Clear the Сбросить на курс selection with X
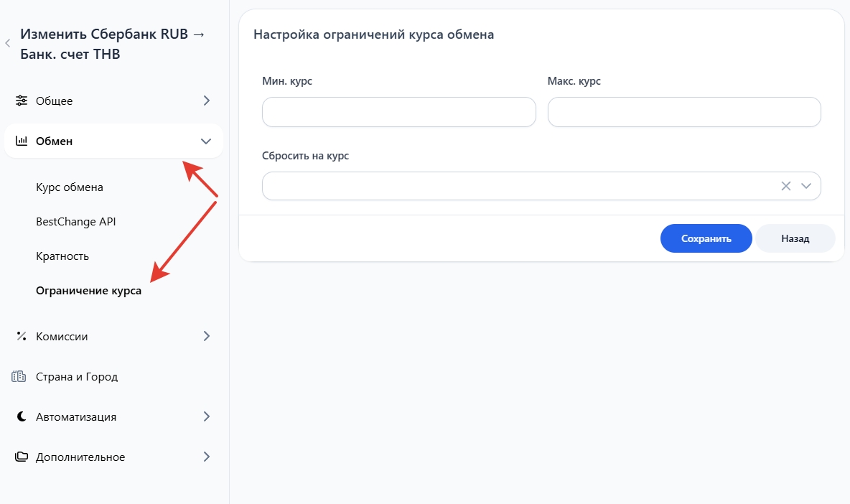The width and height of the screenshot is (850, 504). (786, 186)
